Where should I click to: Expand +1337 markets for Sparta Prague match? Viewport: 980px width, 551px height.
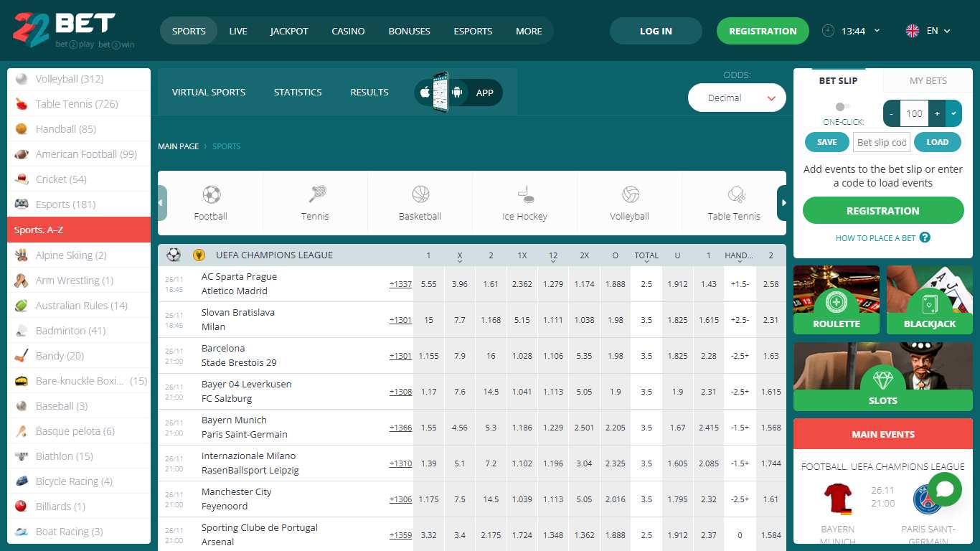point(400,284)
